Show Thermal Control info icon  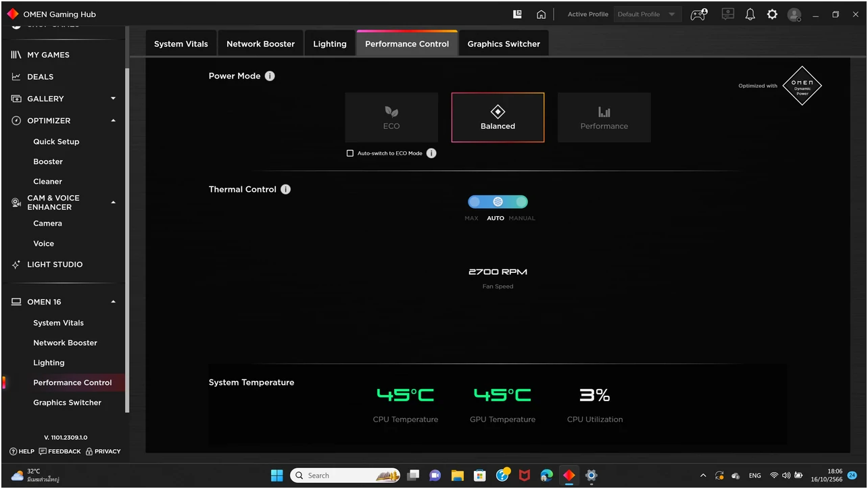285,189
